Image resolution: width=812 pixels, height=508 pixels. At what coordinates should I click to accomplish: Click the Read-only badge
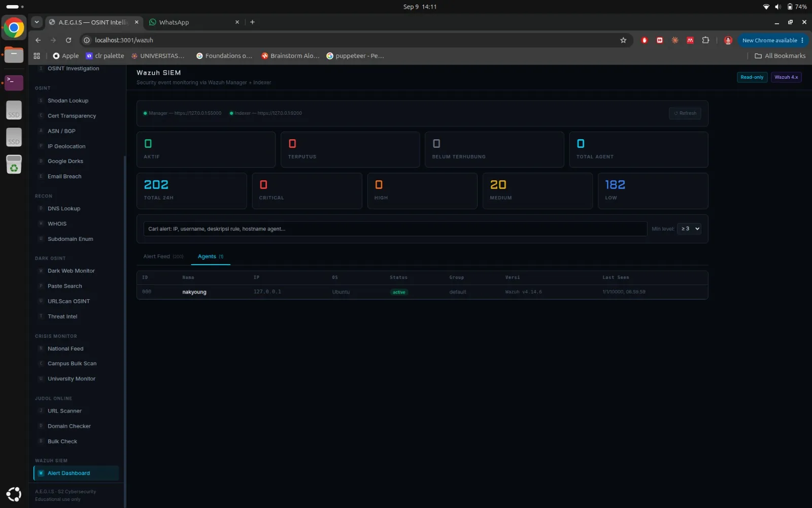tap(752, 77)
